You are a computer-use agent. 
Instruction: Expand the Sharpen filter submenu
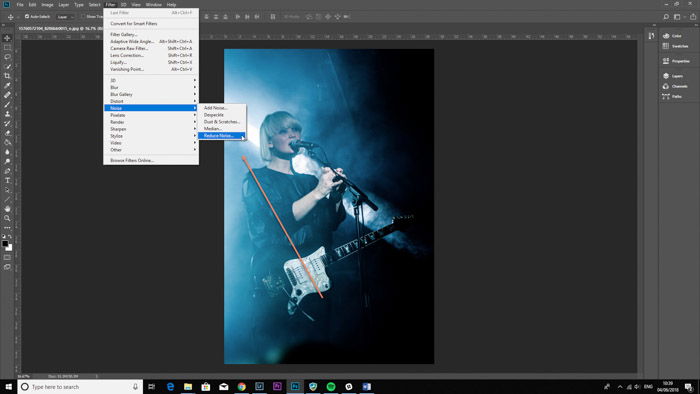click(151, 129)
